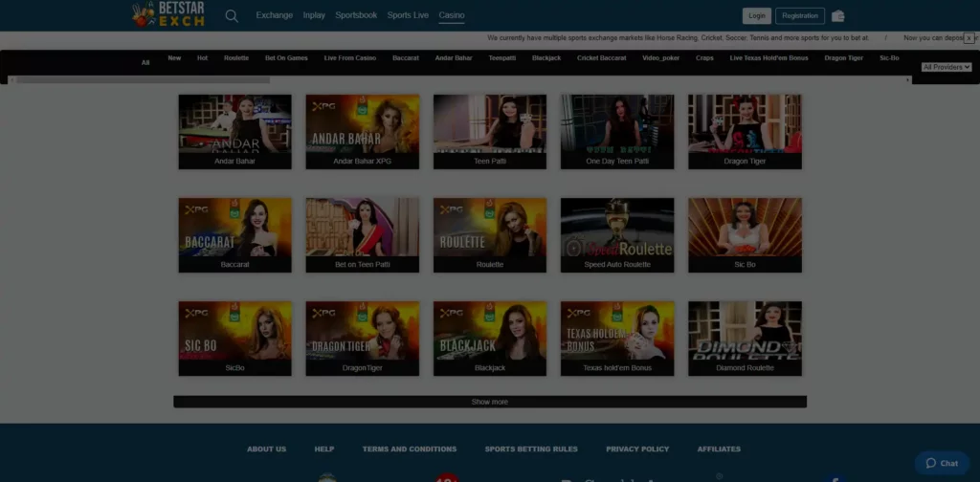
Task: Click the search magnifier icon
Action: [232, 15]
